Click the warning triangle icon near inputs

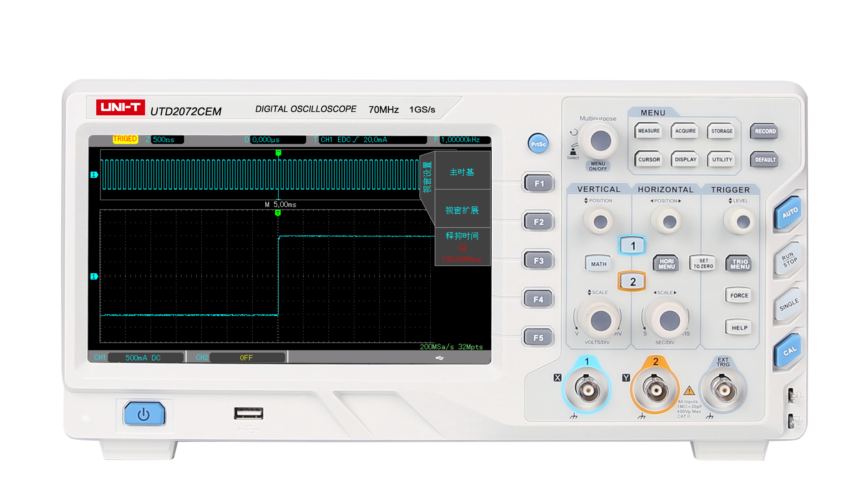click(x=689, y=391)
